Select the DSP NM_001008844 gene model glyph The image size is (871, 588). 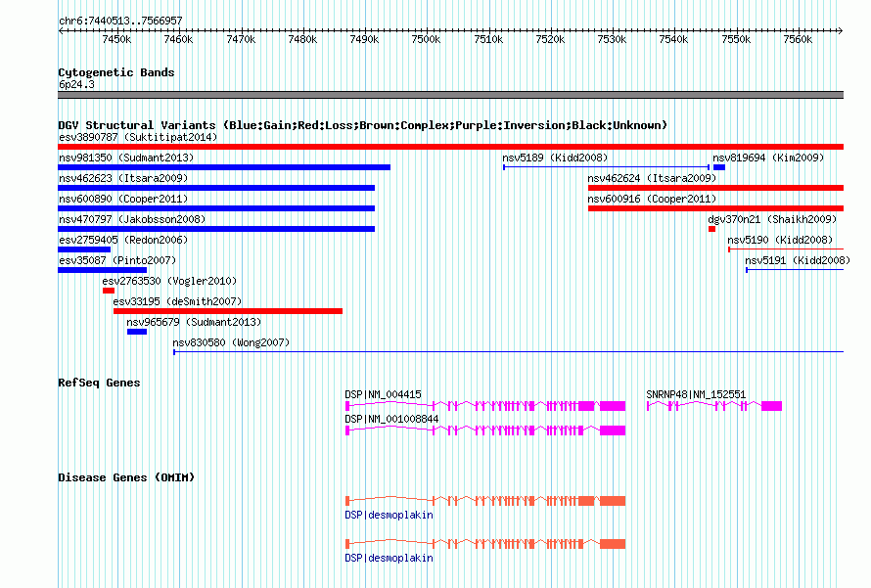pos(485,430)
